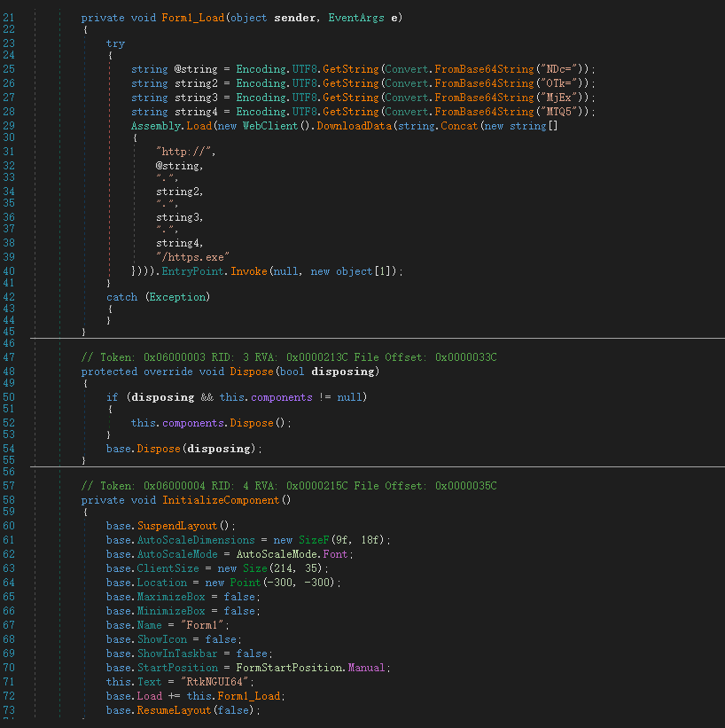Select the "Form1" string literal
725x728 pixels.
pyautogui.click(x=203, y=625)
